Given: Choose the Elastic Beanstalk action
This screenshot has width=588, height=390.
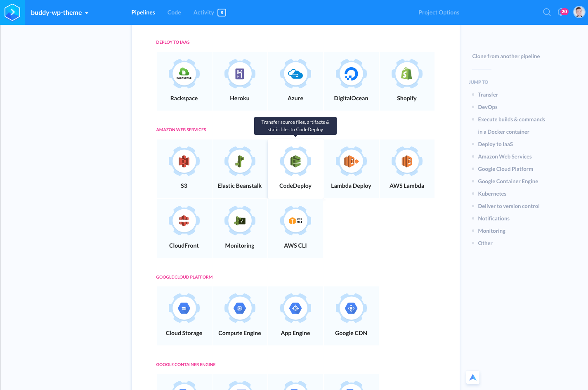Looking at the screenshot, I should click(240, 169).
